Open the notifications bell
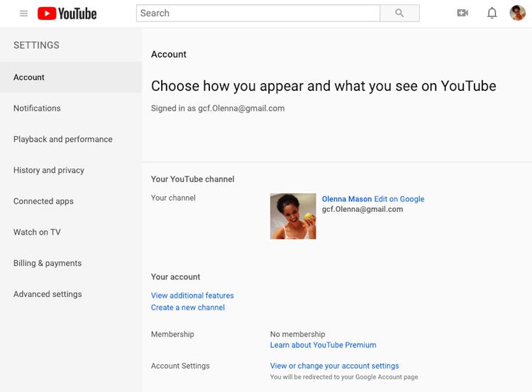Viewport: 532px width, 392px height. pyautogui.click(x=492, y=13)
